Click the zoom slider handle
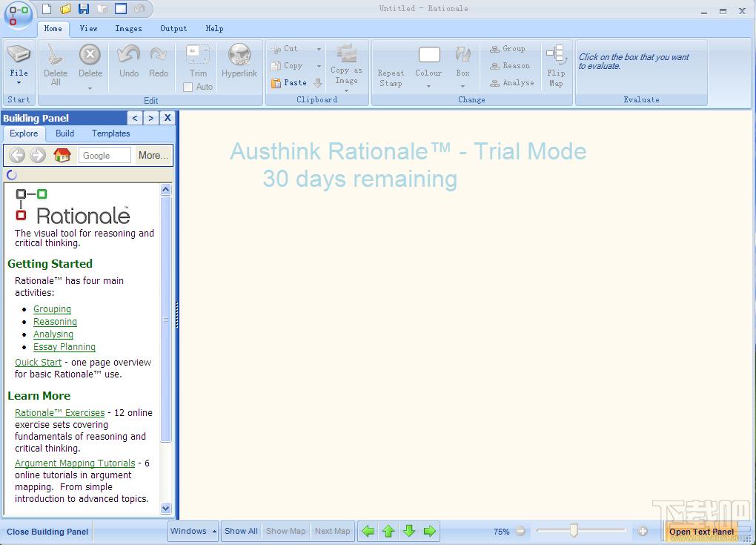This screenshot has height=545, width=756. pos(574,530)
